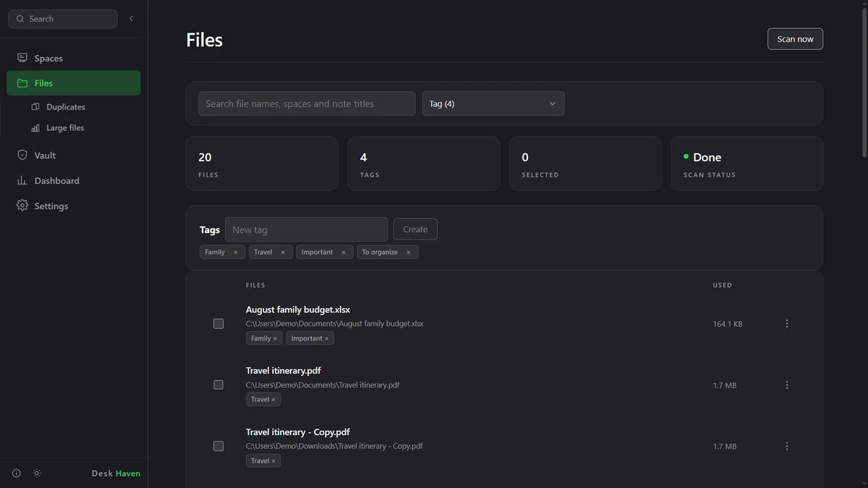Open Dashboard in the sidebar
The height and width of the screenshot is (488, 868).
pos(74,181)
